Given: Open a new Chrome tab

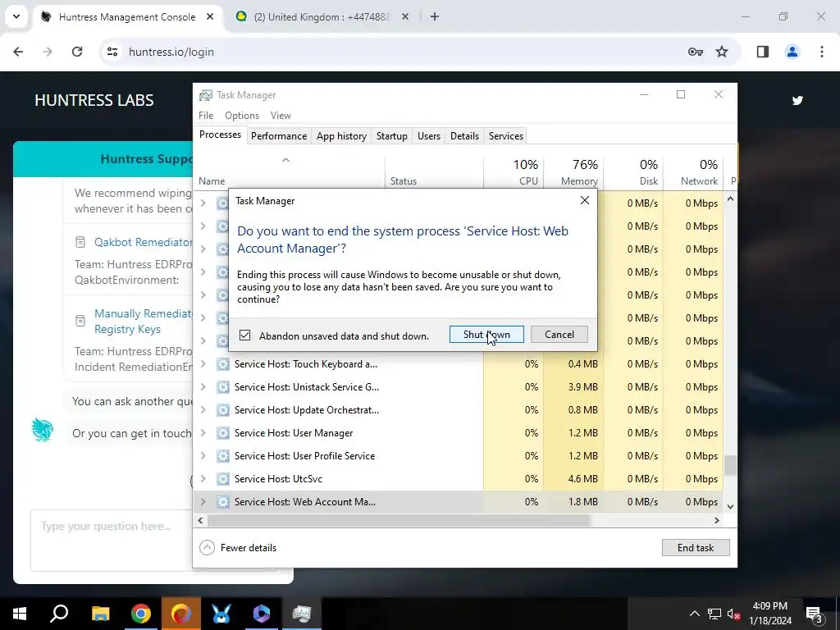Looking at the screenshot, I should (x=435, y=17).
